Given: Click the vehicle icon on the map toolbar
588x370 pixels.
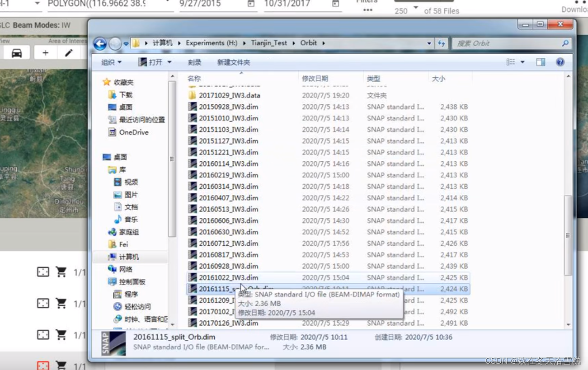Looking at the screenshot, I should pyautogui.click(x=16, y=52).
